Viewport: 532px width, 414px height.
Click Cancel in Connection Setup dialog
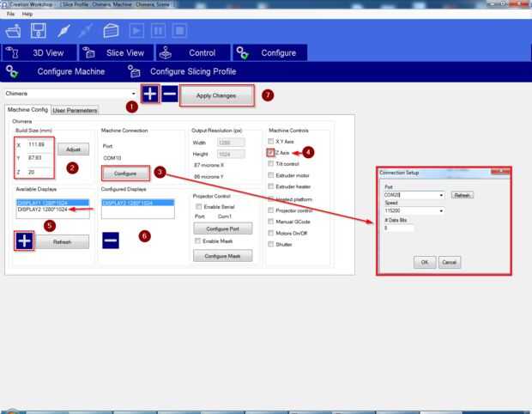click(450, 262)
